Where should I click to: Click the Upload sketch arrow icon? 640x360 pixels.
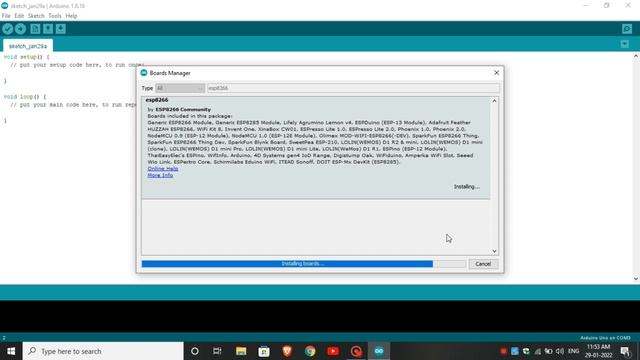(x=20, y=29)
